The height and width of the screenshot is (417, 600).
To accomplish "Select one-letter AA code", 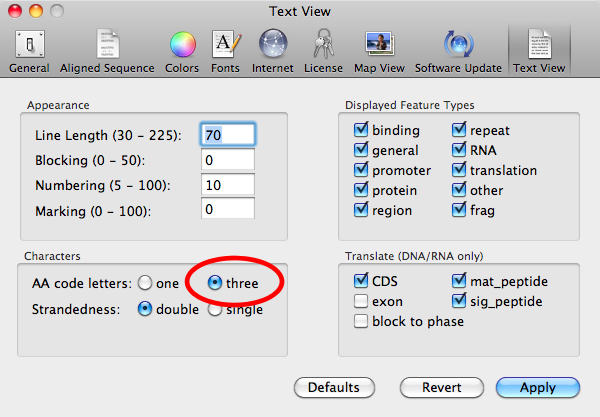I will 146,284.
